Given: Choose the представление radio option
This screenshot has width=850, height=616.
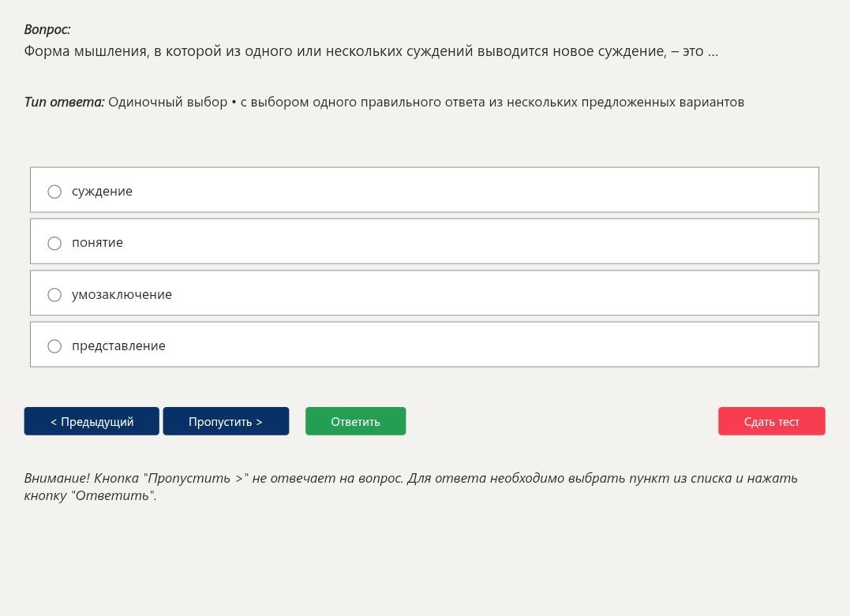Looking at the screenshot, I should pos(54,346).
